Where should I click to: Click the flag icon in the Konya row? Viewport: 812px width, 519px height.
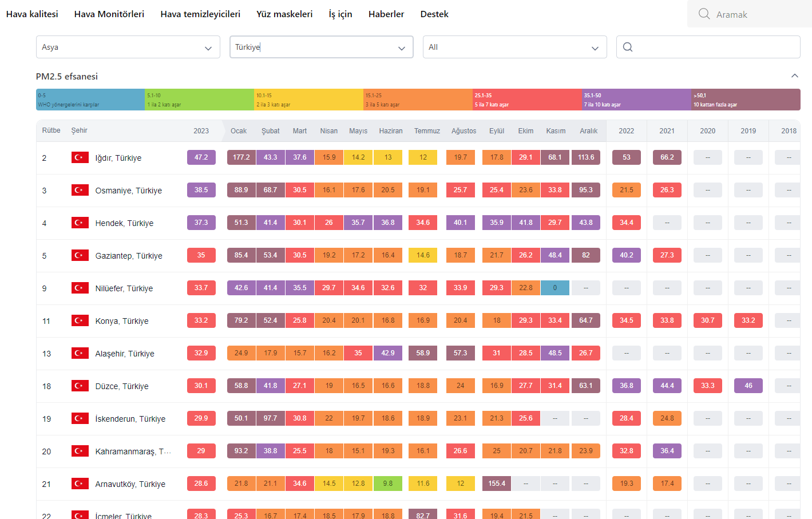point(80,320)
